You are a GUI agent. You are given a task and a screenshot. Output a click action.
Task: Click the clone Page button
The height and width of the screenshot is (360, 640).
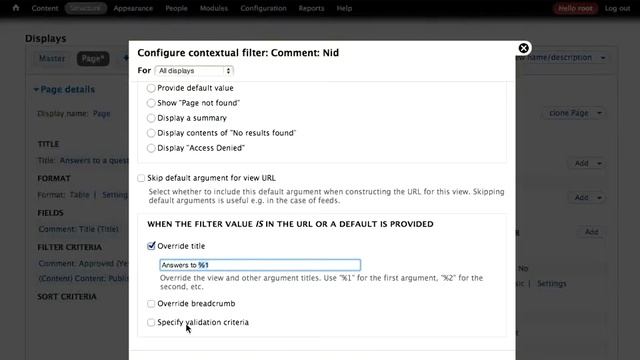click(569, 113)
